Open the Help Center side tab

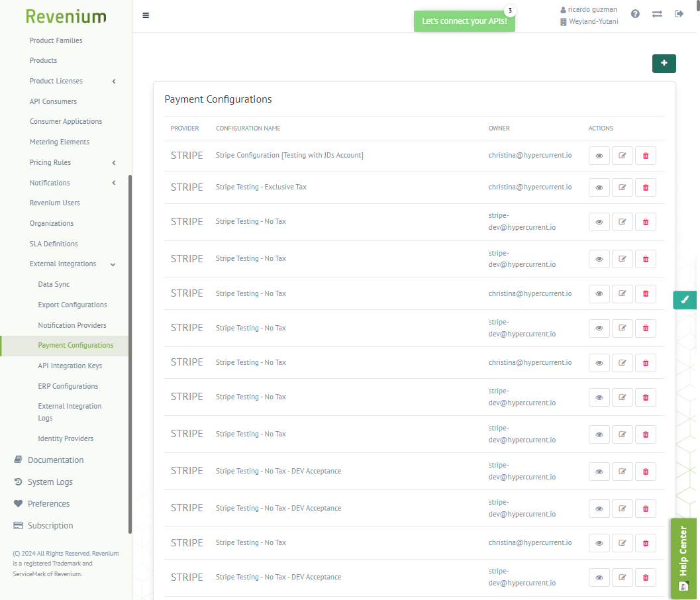pyautogui.click(x=684, y=559)
